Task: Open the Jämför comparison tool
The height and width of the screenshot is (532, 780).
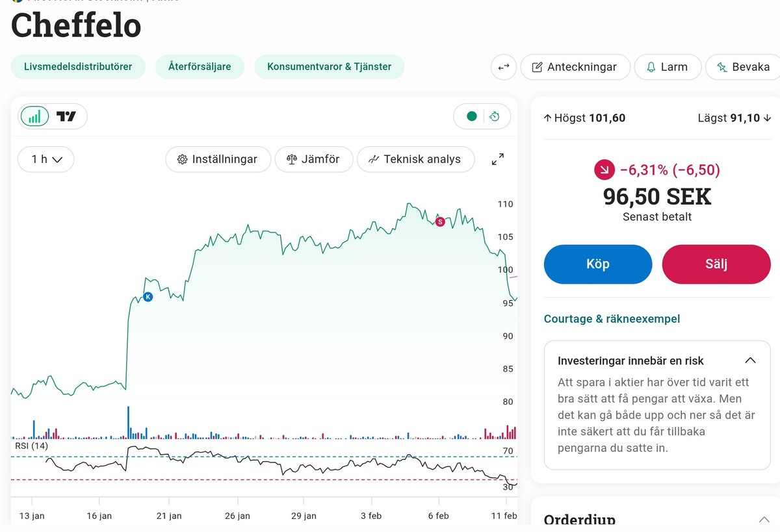Action: (x=314, y=159)
